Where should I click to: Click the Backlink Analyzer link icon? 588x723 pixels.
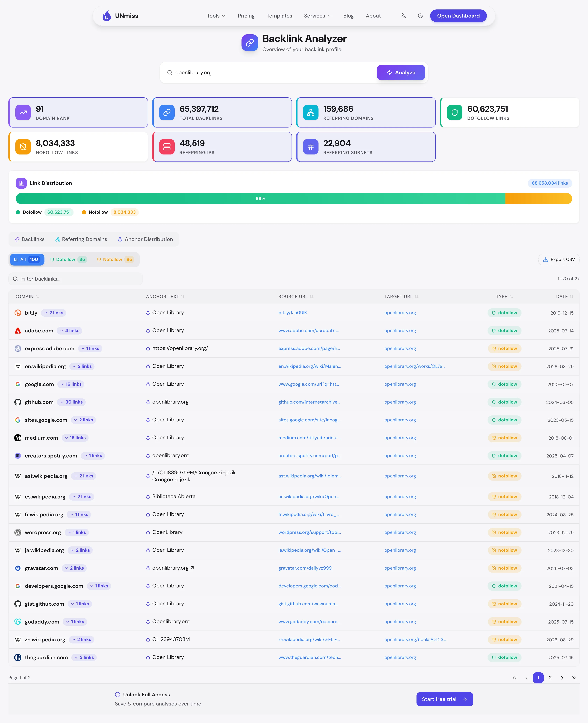[250, 43]
